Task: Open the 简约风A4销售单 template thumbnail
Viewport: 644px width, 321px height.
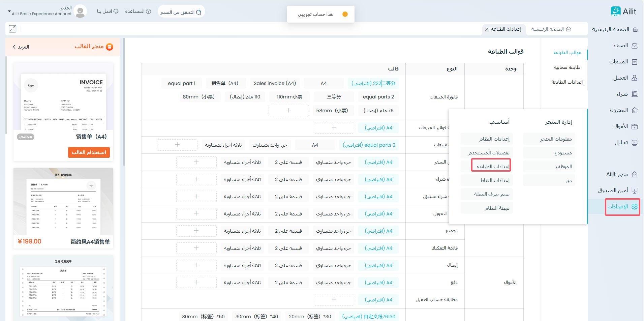Action: pyautogui.click(x=63, y=202)
